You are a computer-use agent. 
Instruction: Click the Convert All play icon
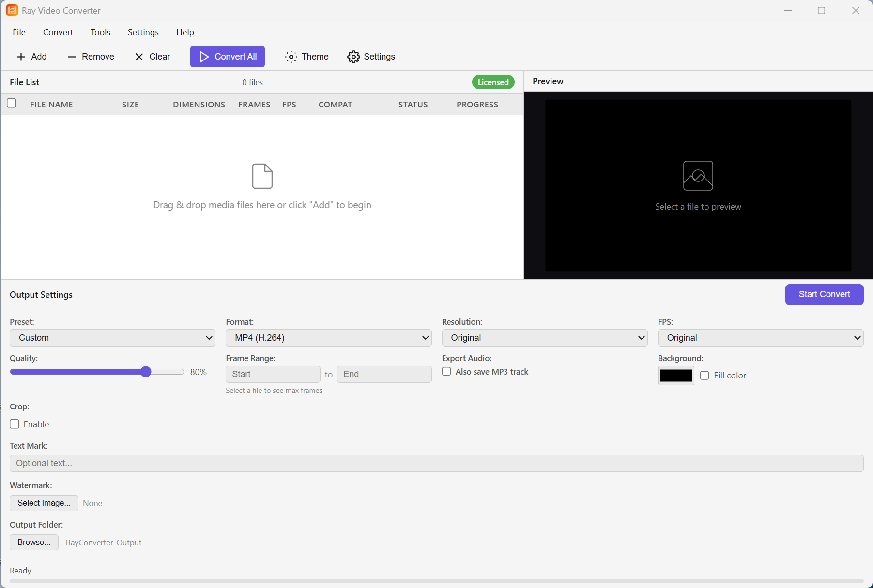point(204,57)
